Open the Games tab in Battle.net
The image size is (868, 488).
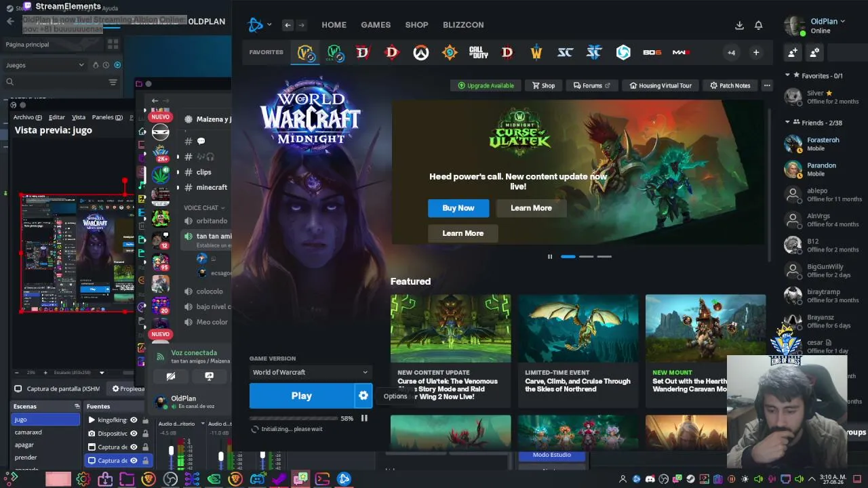pos(376,25)
